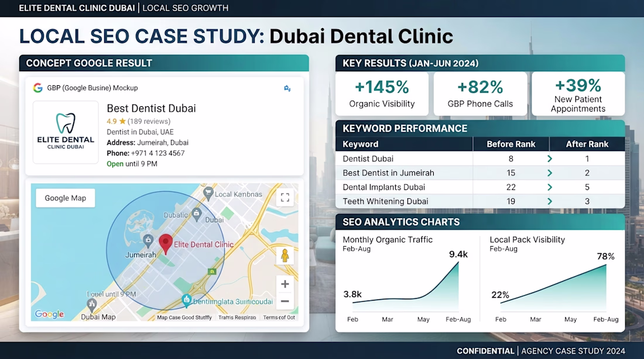
Task: Open the Elite Dental Clinic logo thumbnail
Action: point(66,132)
